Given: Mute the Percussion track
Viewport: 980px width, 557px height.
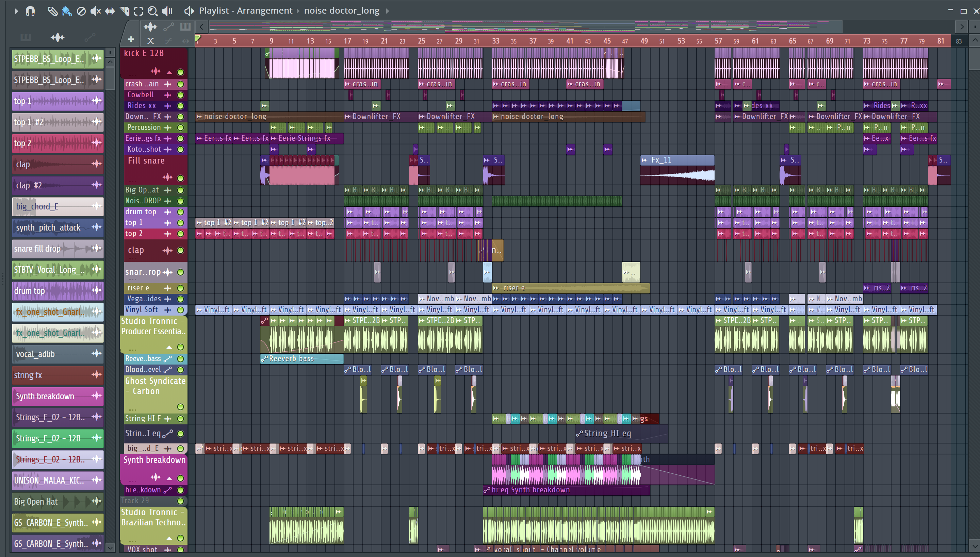Looking at the screenshot, I should (x=181, y=128).
